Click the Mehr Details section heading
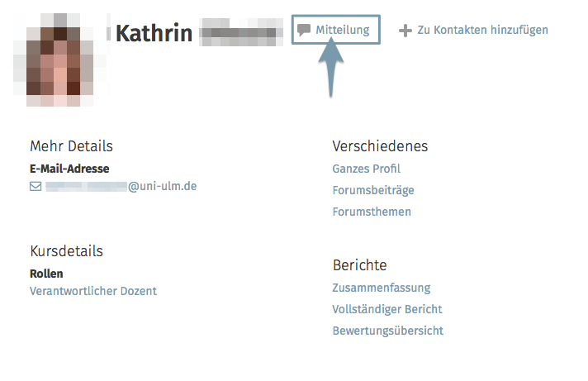The width and height of the screenshot is (588, 381). 71,146
